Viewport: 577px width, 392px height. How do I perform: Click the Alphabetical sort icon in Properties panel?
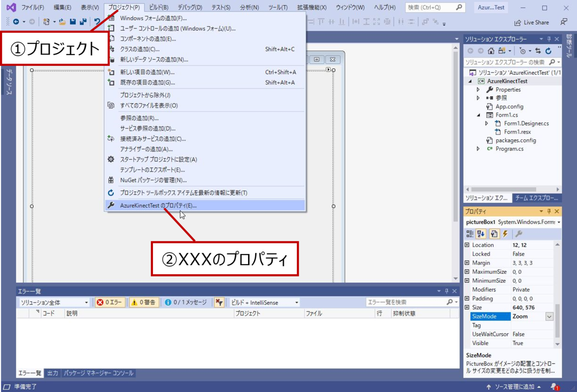coord(481,234)
